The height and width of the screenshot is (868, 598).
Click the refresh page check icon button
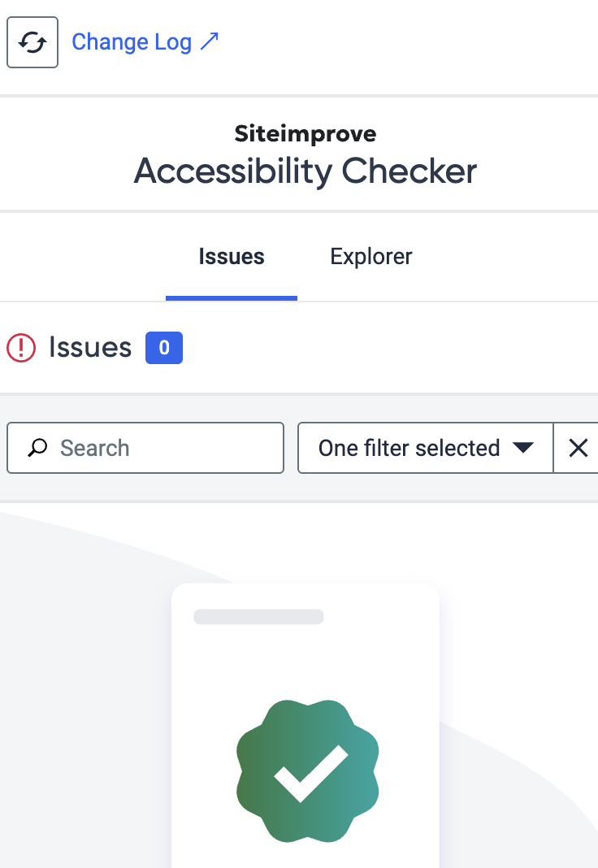[32, 42]
